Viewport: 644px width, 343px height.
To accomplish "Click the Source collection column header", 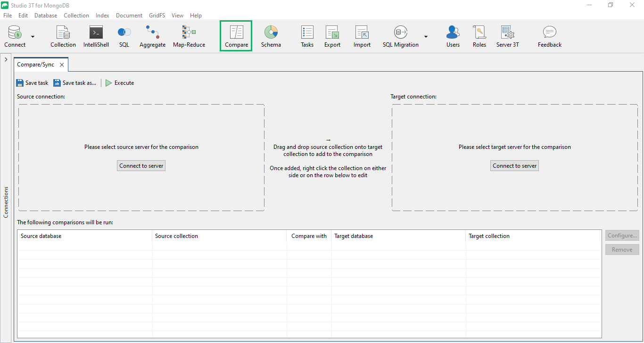I will click(176, 236).
